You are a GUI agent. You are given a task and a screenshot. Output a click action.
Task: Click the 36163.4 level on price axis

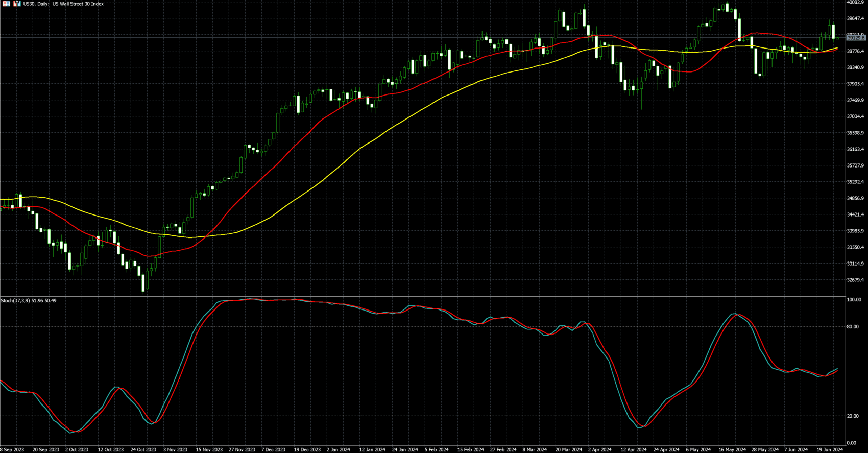tap(855, 149)
